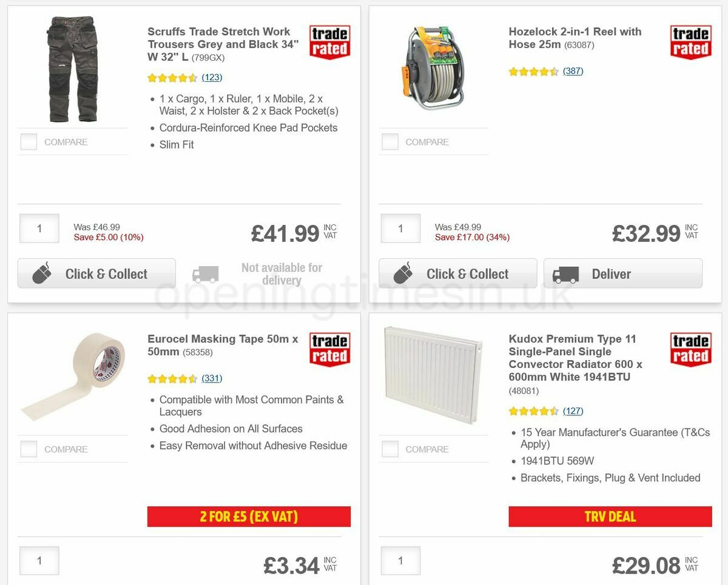Image resolution: width=728 pixels, height=585 pixels.
Task: Enable Compare for Scruffs work trousers
Action: click(29, 141)
